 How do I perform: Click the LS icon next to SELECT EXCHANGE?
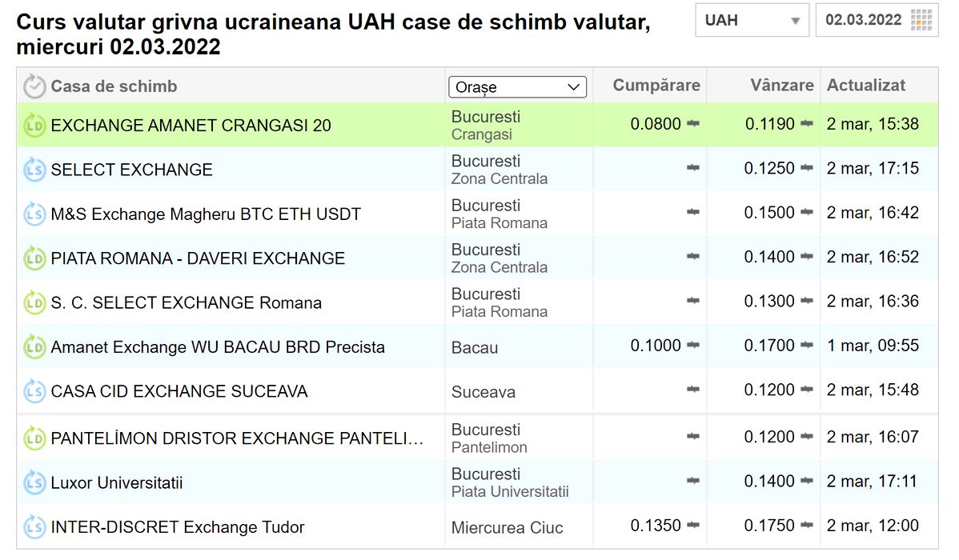[34, 170]
